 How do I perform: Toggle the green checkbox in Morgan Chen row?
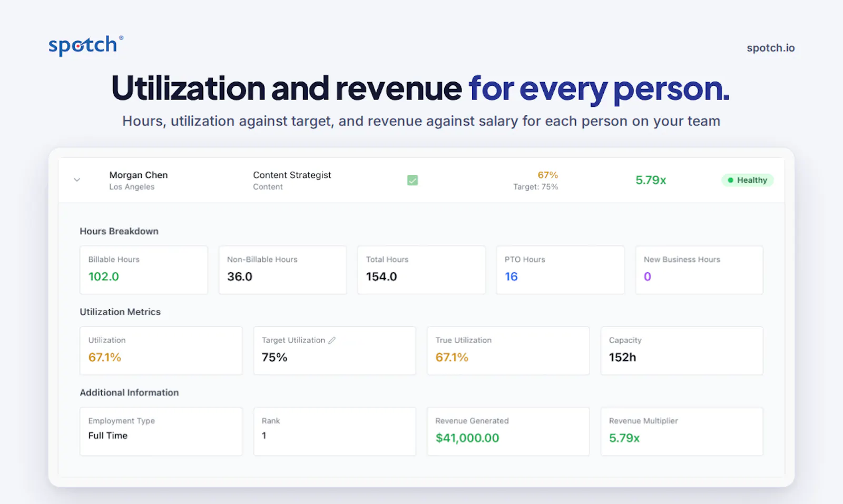pyautogui.click(x=413, y=180)
